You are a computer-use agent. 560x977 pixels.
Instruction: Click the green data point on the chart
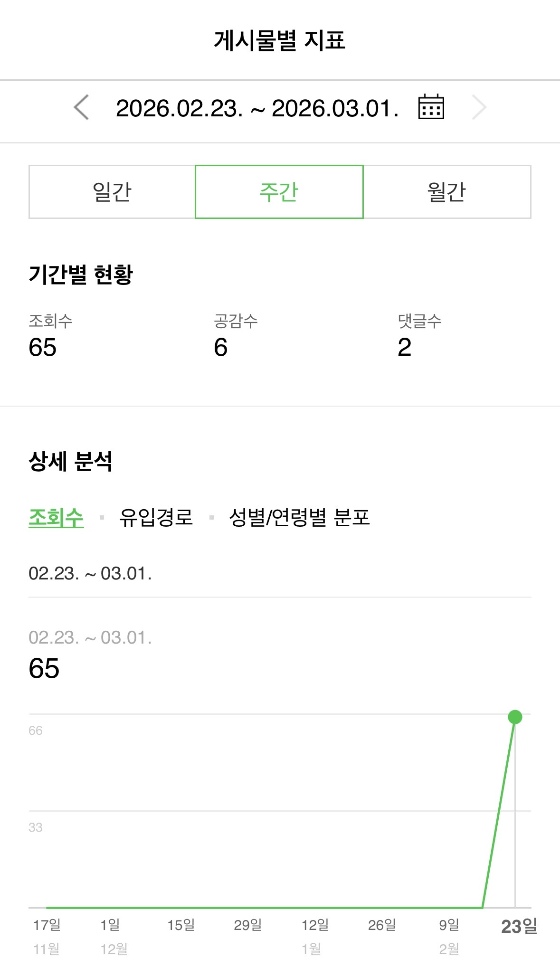[x=515, y=717]
